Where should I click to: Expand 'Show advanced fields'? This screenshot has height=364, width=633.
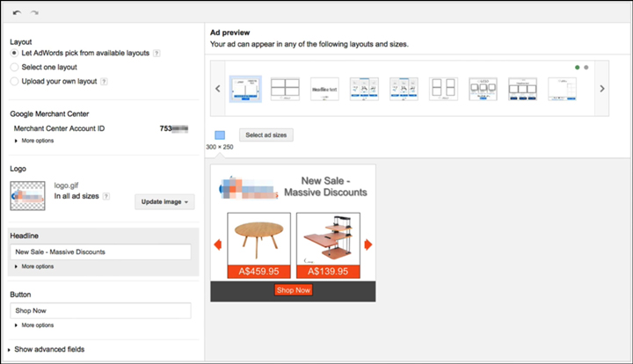(x=47, y=349)
